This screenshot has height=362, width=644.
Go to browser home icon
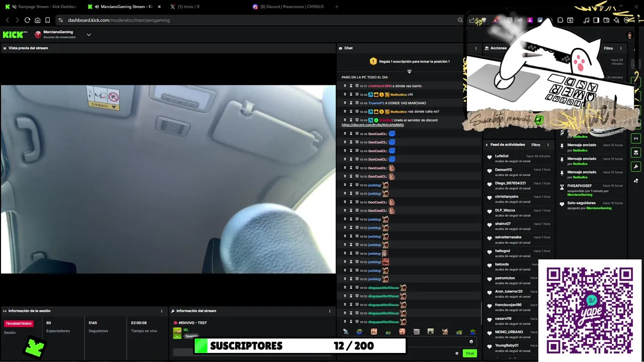coord(37,20)
